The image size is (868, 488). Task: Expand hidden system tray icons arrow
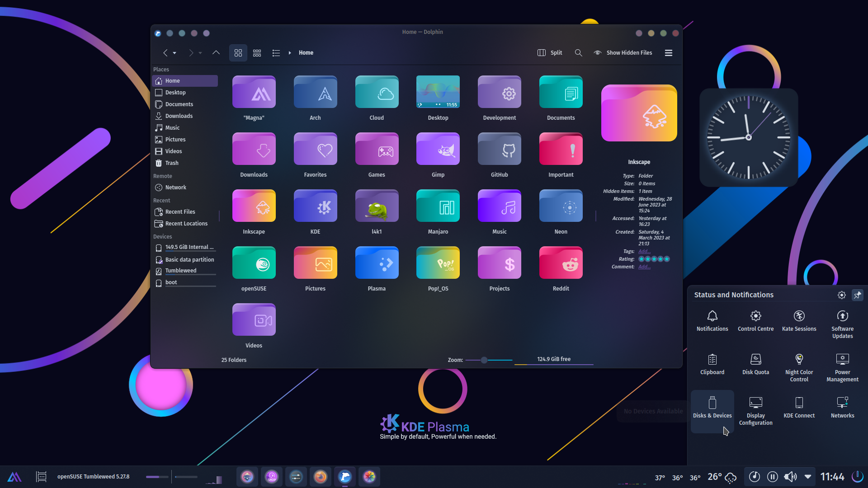(808, 477)
